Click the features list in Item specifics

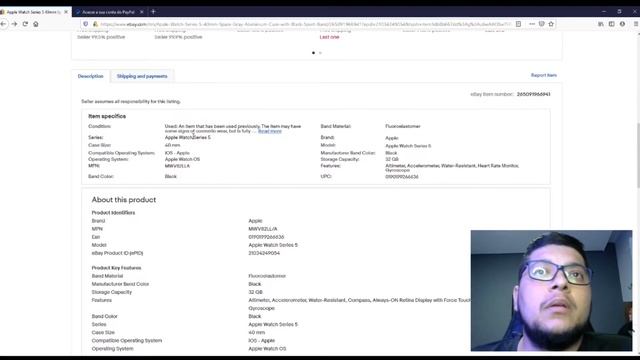click(x=452, y=168)
